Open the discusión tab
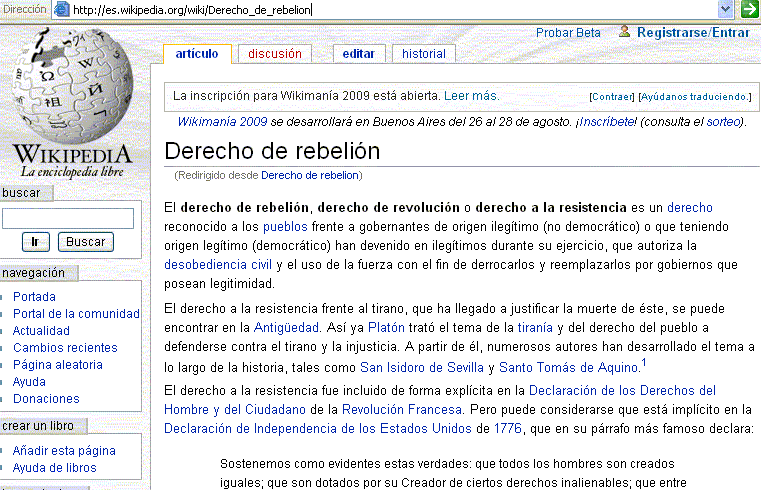The width and height of the screenshot is (761, 490). point(275,53)
